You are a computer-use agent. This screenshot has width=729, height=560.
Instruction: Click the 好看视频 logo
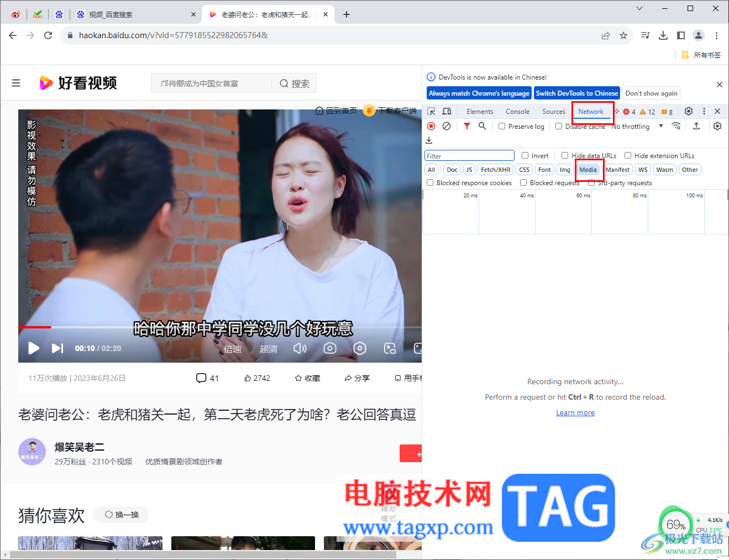[x=77, y=83]
